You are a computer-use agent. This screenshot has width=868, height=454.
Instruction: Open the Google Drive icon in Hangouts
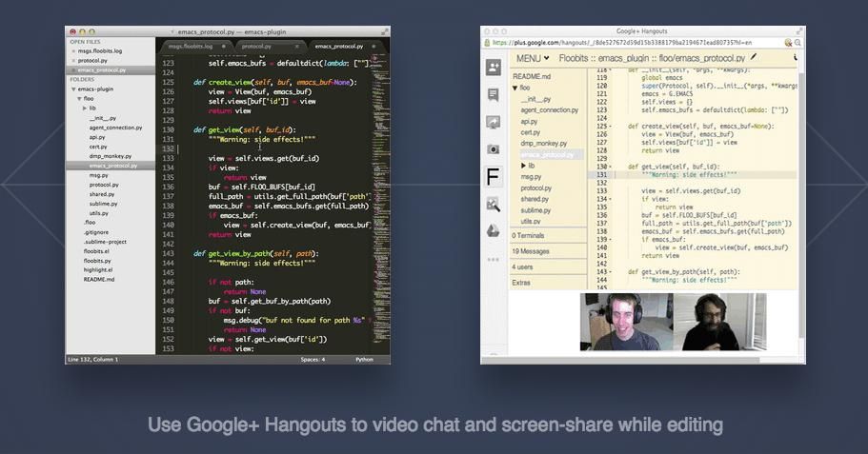[493, 231]
